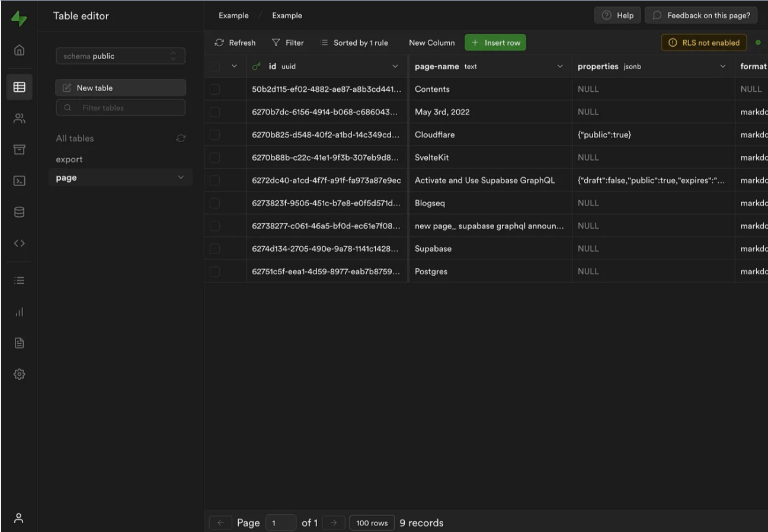This screenshot has height=532, width=768.
Task: Click the green Insert row button
Action: pos(495,43)
